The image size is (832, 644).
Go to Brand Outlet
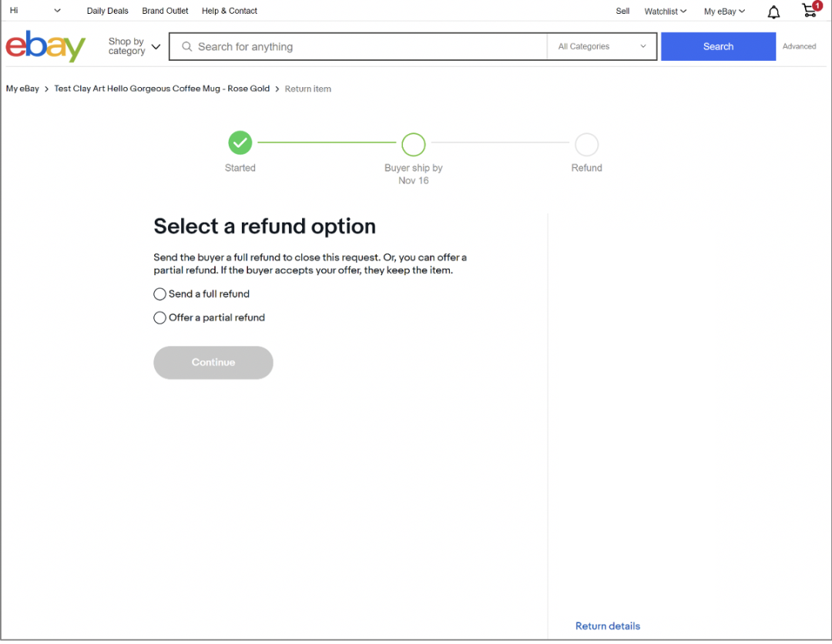point(165,12)
